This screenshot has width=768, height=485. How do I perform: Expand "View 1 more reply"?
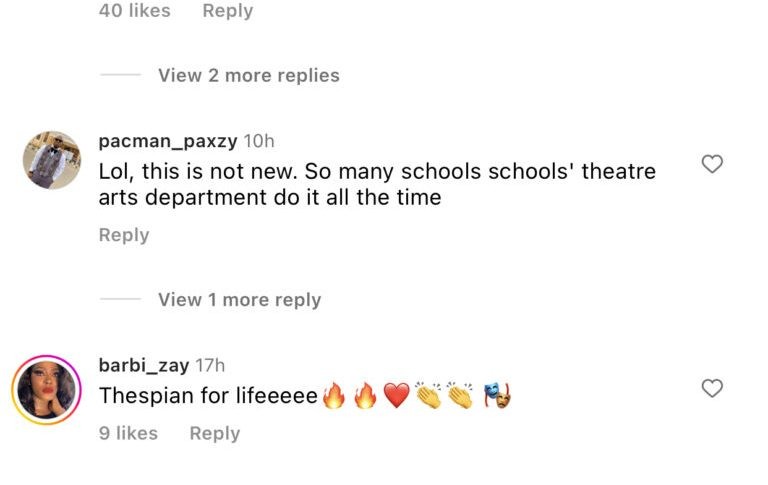point(239,300)
